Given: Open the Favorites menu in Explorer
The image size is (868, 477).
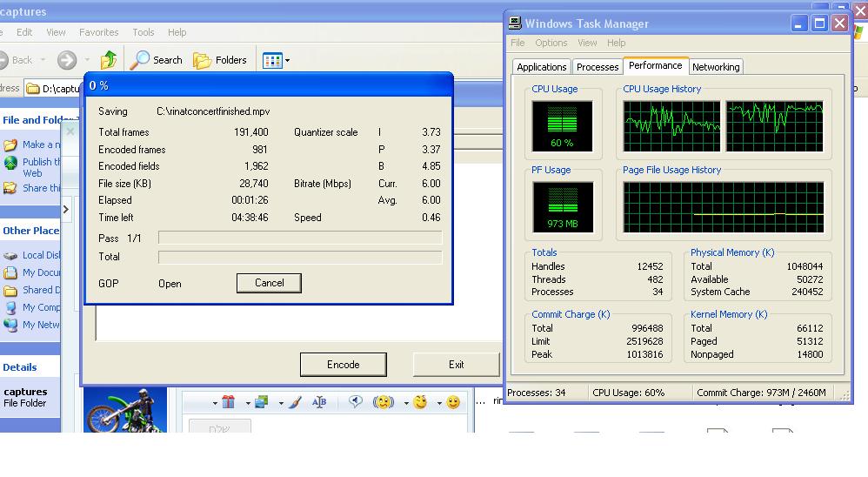Looking at the screenshot, I should click(x=98, y=32).
